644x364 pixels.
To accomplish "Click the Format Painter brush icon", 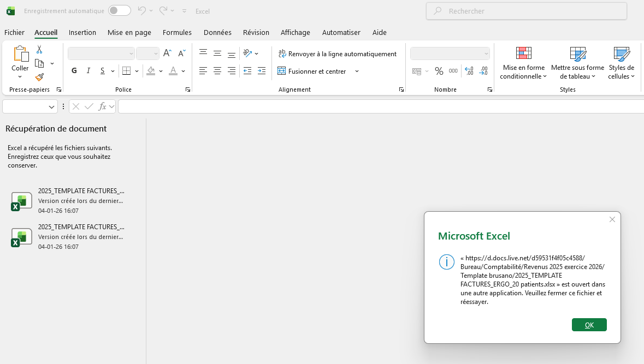I will click(x=39, y=77).
